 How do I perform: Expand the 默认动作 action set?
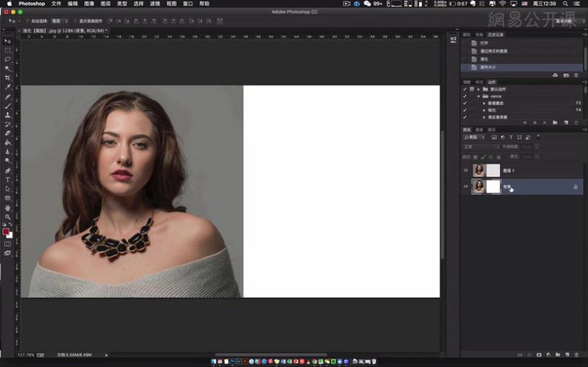pyautogui.click(x=479, y=89)
